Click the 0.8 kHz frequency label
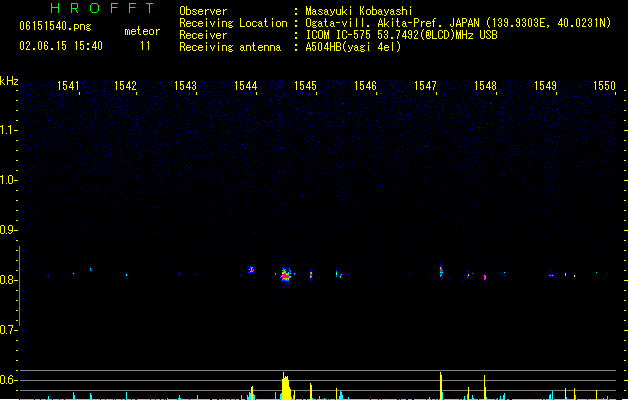The image size is (629, 400). point(8,280)
